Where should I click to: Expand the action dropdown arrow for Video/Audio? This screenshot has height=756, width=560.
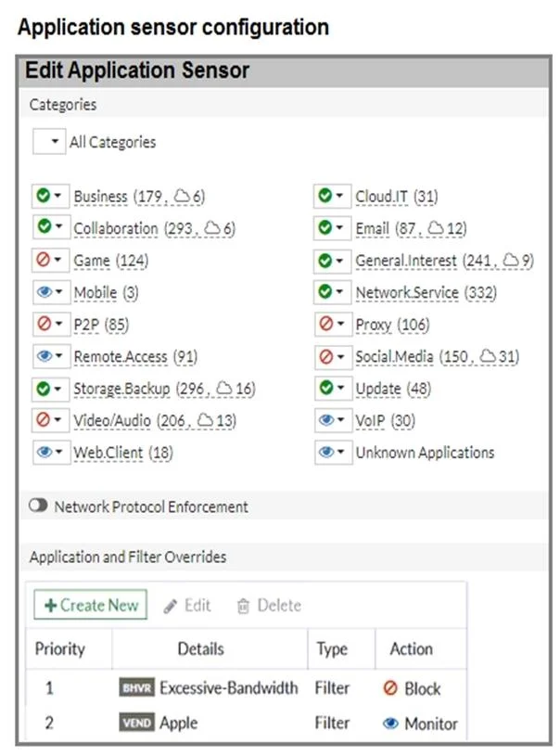tap(58, 420)
